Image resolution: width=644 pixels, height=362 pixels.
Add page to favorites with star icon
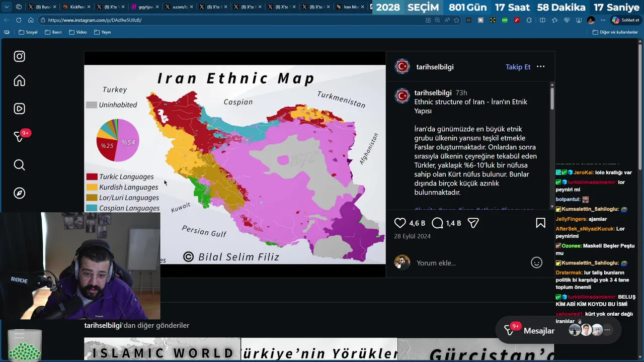pos(456,20)
